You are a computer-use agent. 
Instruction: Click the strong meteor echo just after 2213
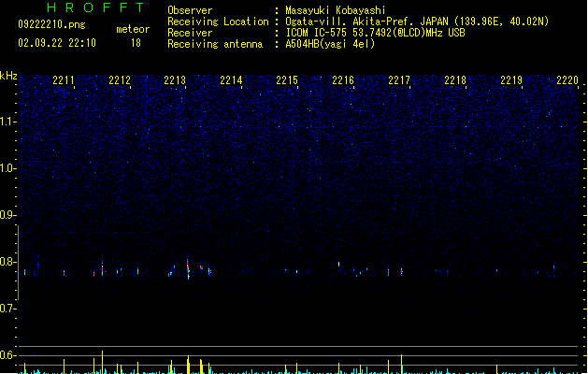click(188, 269)
